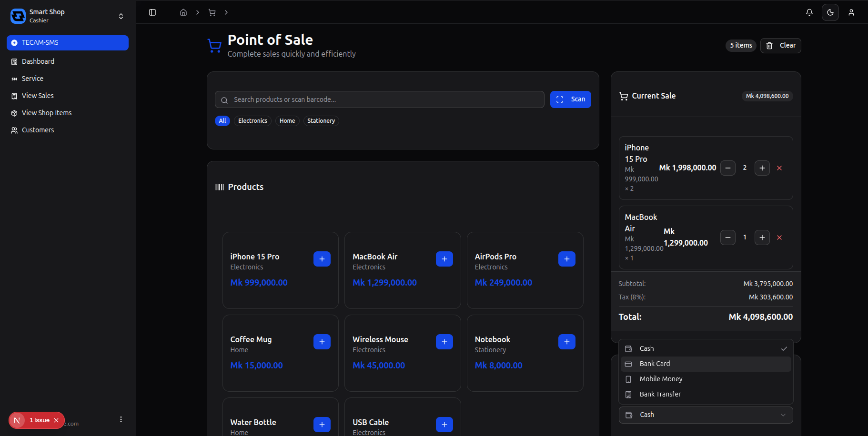Open Customers page
Image resolution: width=868 pixels, height=436 pixels.
pyautogui.click(x=68, y=130)
